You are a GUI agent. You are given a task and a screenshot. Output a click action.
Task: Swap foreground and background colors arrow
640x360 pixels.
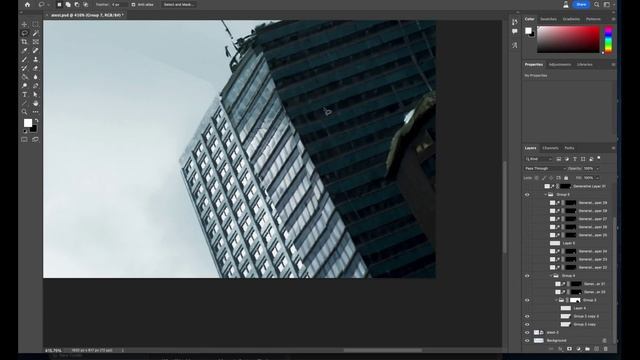click(36, 121)
